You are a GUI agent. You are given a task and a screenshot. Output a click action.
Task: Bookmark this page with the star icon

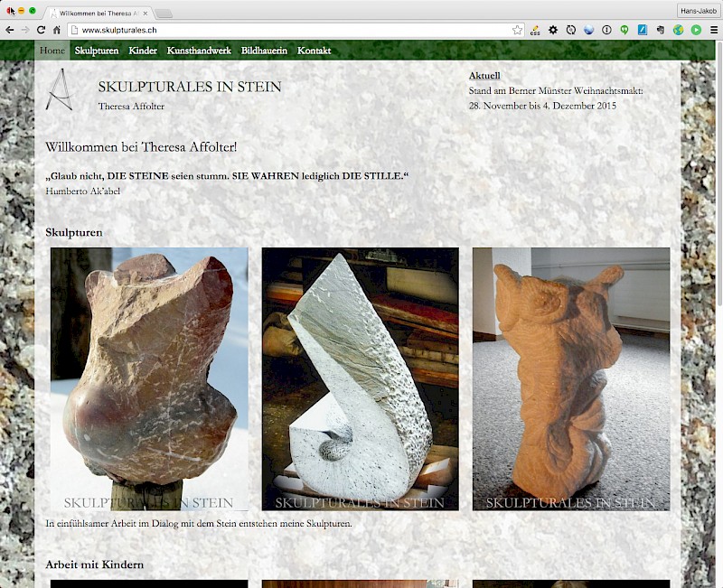pyautogui.click(x=517, y=30)
